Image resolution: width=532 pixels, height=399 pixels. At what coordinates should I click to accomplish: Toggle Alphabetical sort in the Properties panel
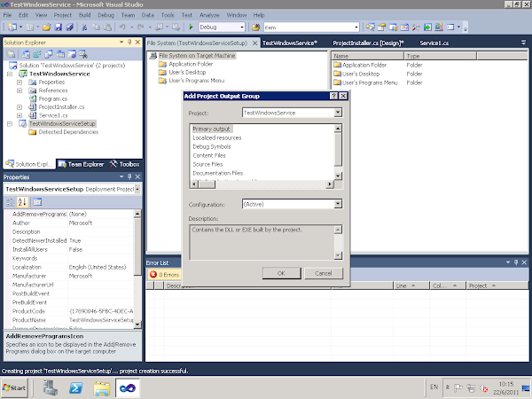22,202
